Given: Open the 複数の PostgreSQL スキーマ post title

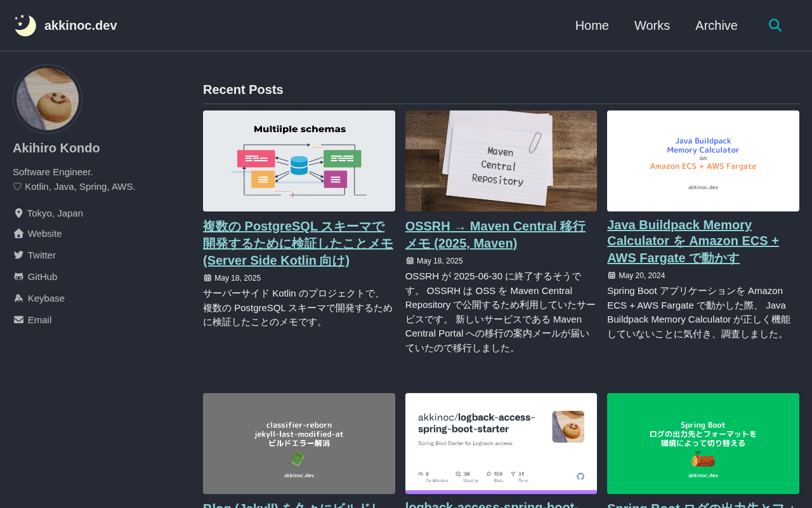Looking at the screenshot, I should pyautogui.click(x=298, y=243).
